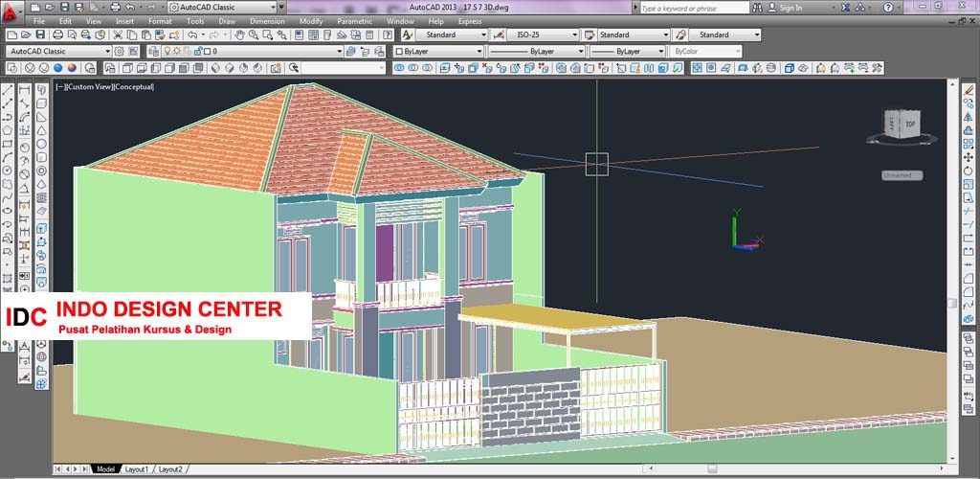Open the table style Standard dropdown
This screenshot has width=980, height=479.
click(666, 35)
